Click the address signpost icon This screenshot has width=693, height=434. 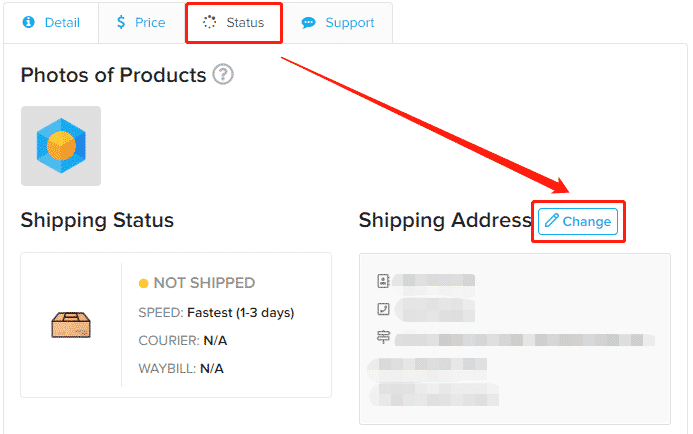[383, 337]
